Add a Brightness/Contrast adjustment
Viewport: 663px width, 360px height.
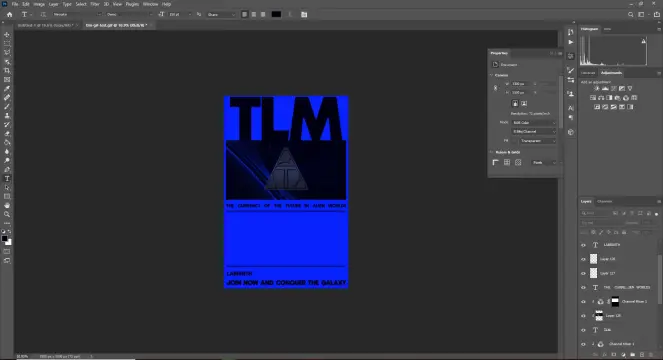(x=597, y=88)
